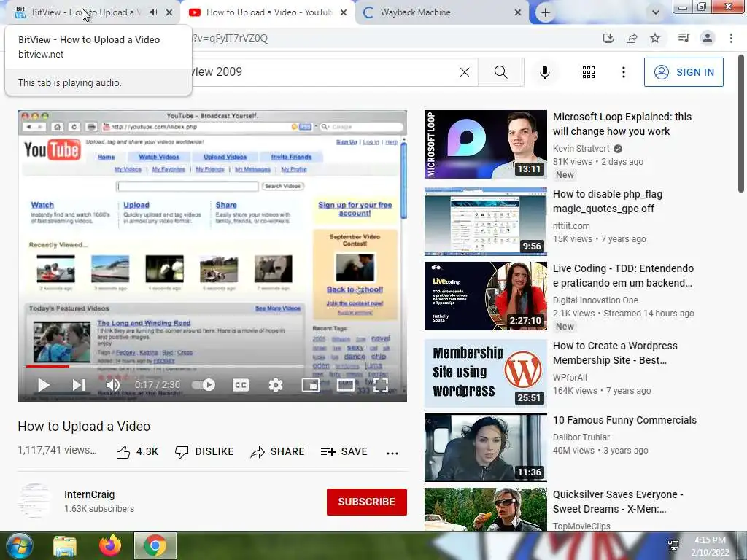Switch to How to Upload a Video YouTube tab
747x560 pixels.
[267, 12]
